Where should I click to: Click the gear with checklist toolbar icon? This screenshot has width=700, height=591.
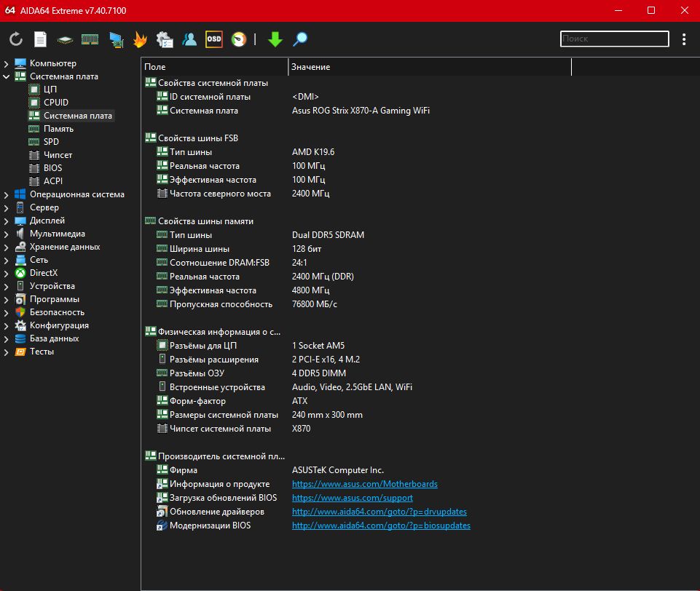click(165, 39)
